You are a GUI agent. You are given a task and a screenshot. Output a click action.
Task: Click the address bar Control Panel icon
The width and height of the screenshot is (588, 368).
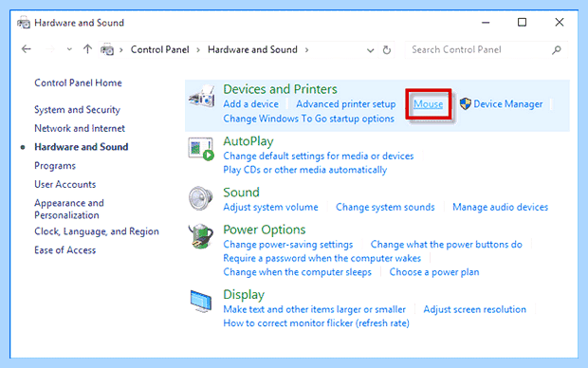click(107, 49)
